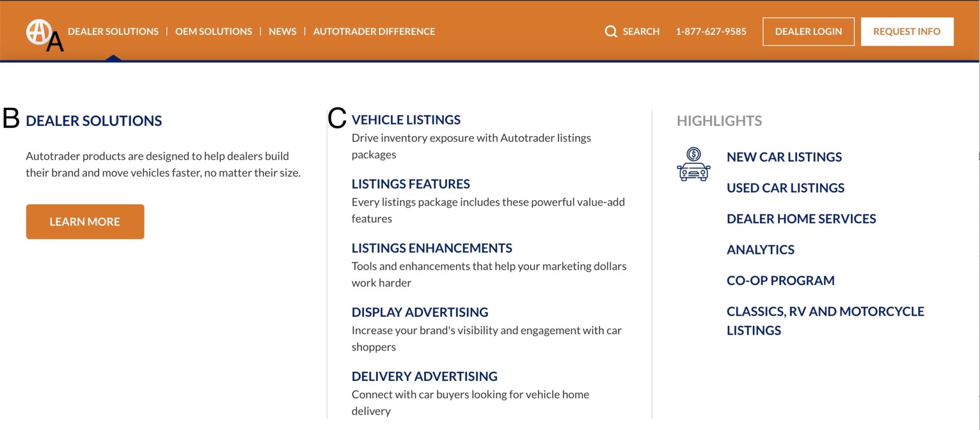Click 'Connect with car buyers' description
This screenshot has width=980, height=430.
tap(470, 402)
